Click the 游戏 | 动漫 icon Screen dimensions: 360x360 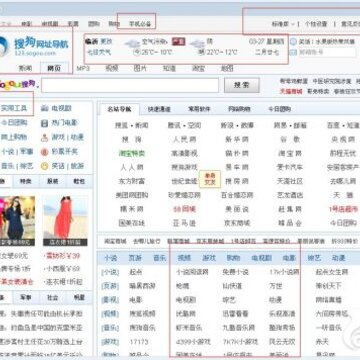tap(45, 137)
